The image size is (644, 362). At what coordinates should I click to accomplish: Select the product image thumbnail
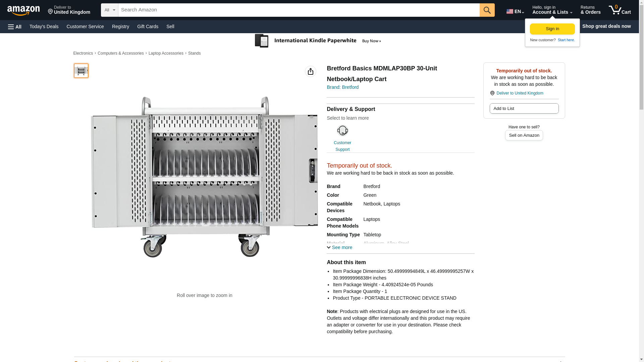(81, 71)
